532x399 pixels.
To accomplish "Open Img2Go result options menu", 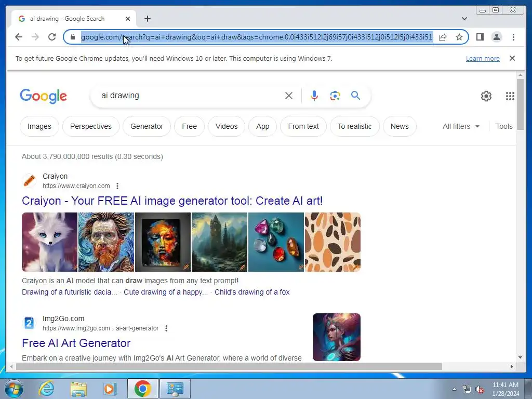I will coord(166,328).
